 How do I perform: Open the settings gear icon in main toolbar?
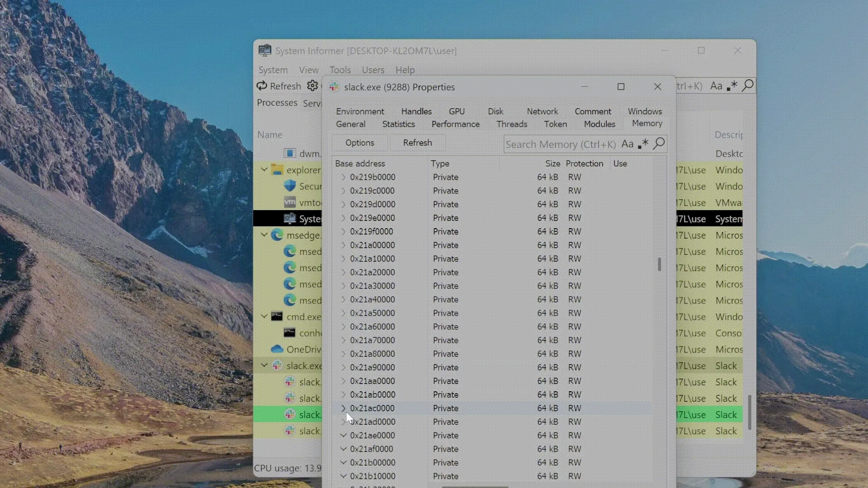coord(312,86)
